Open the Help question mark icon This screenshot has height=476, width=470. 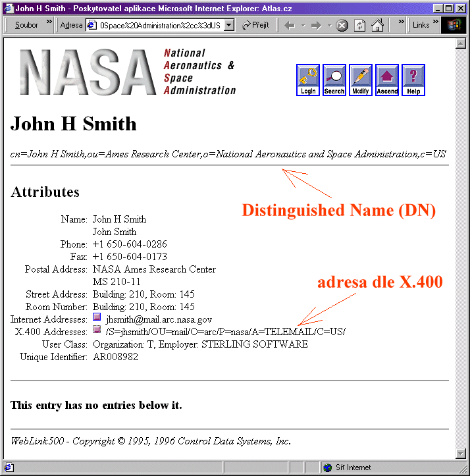[413, 80]
